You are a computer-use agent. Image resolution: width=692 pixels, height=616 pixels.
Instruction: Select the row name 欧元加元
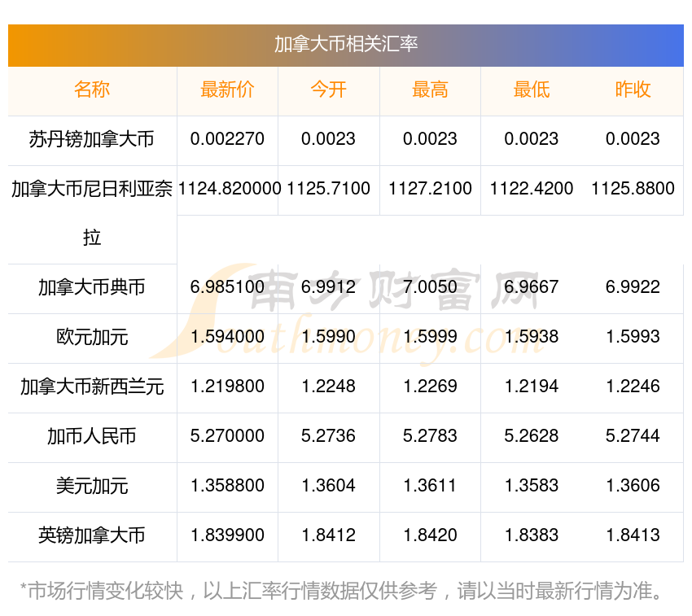[92, 338]
